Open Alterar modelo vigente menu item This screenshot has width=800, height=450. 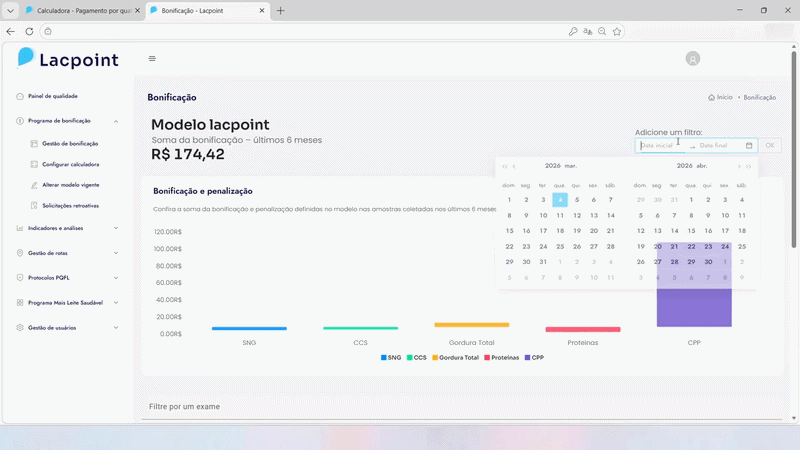pos(70,185)
